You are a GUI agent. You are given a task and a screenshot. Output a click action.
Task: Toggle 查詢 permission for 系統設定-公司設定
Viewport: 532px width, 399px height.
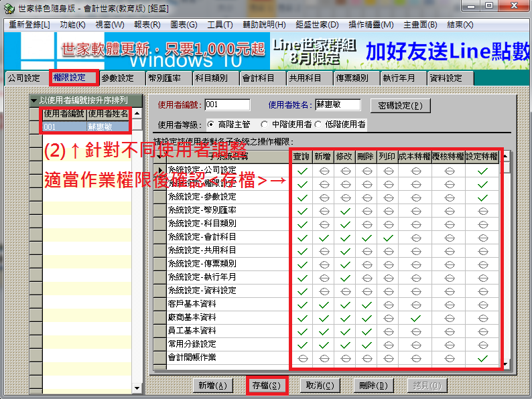pos(302,170)
